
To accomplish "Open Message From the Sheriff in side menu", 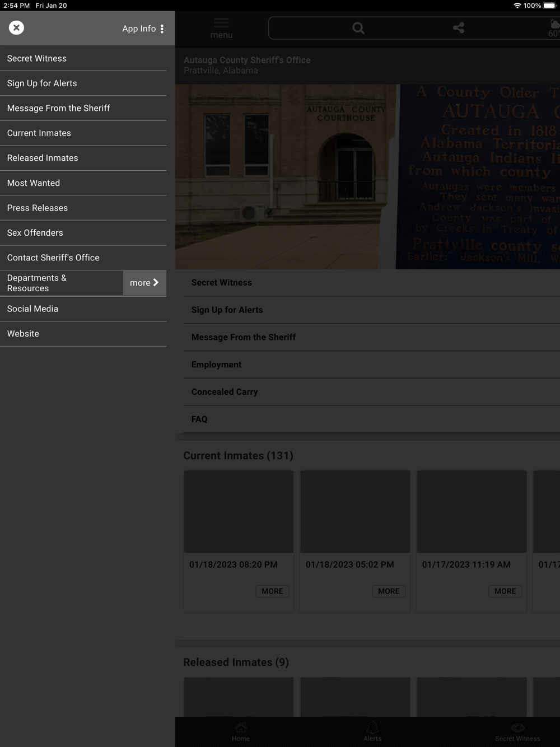I will (x=83, y=108).
